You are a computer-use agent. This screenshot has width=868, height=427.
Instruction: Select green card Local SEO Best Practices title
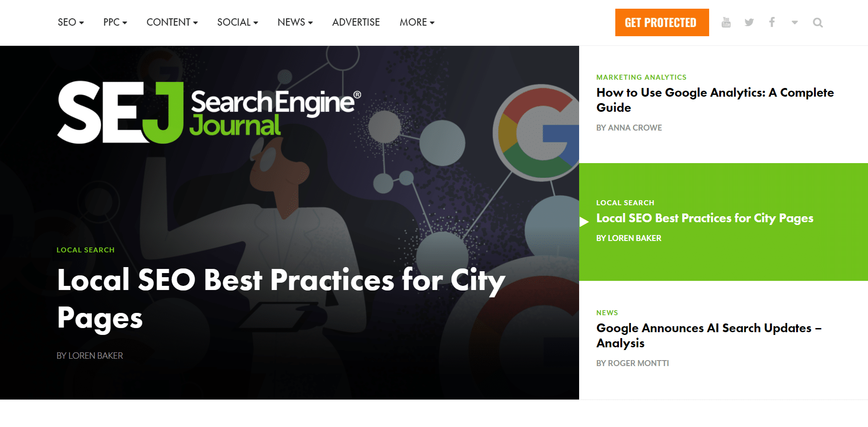[x=705, y=219]
